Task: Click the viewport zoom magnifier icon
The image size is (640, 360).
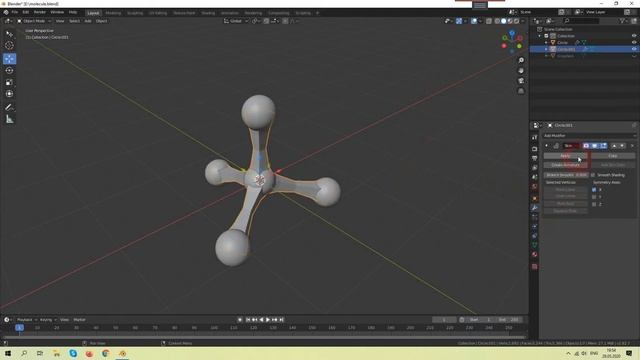Action: click(x=521, y=60)
